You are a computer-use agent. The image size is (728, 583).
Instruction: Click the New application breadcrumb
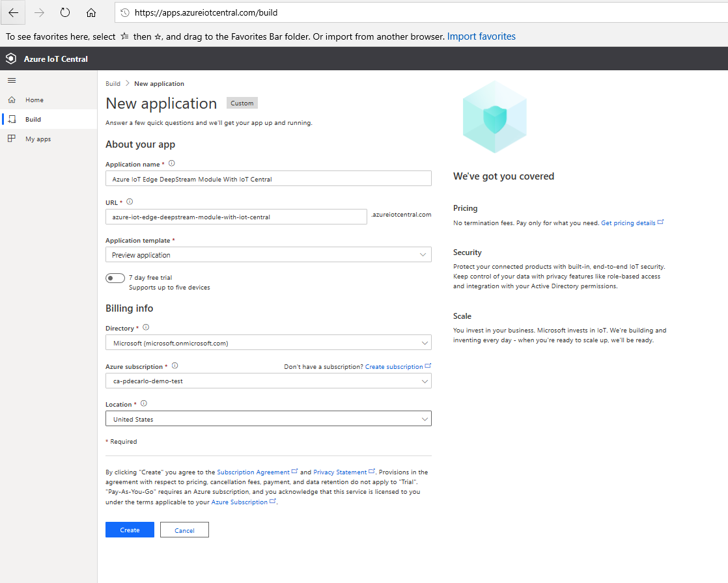pos(160,83)
